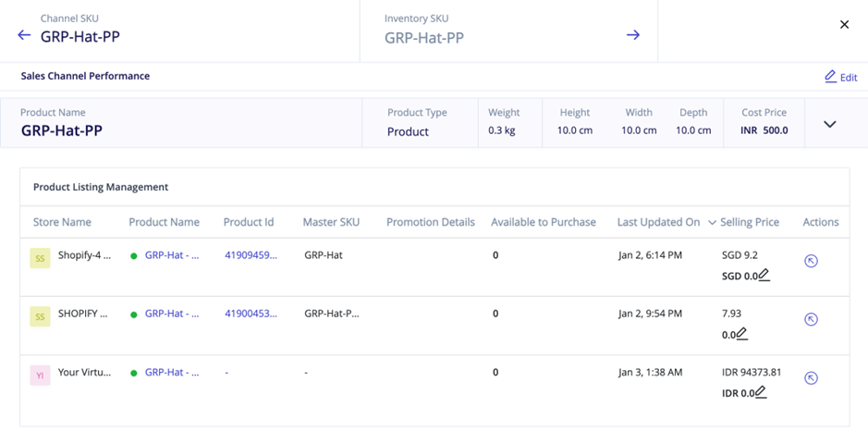Open GRP-Hat product name link in Shopify-4 row
The width and height of the screenshot is (868, 432).
click(x=172, y=255)
